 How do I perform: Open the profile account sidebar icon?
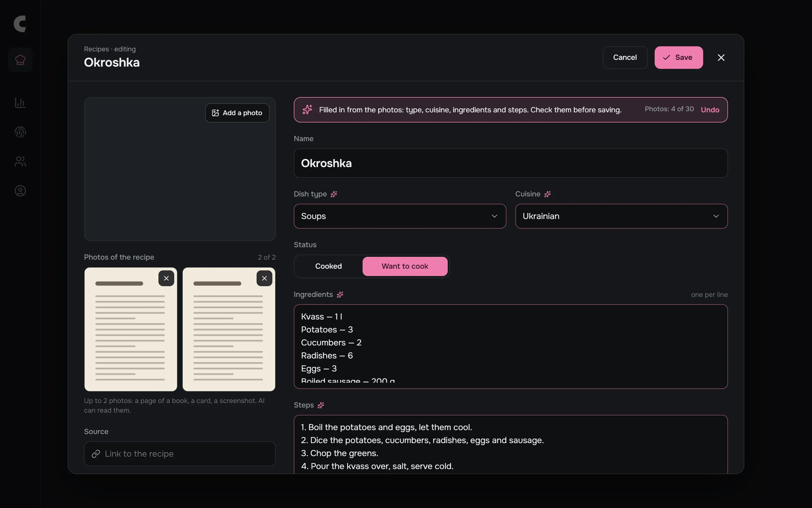point(20,191)
